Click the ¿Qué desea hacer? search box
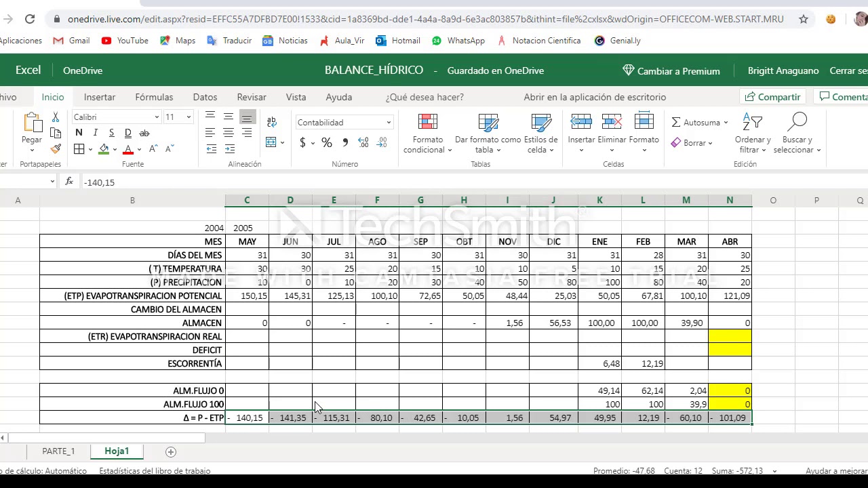The height and width of the screenshot is (488, 868). pyautogui.click(x=425, y=97)
